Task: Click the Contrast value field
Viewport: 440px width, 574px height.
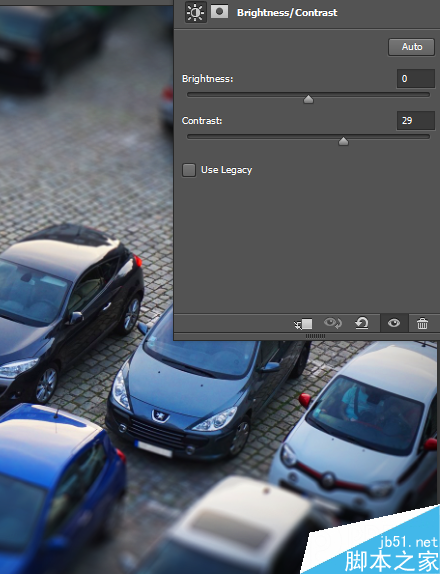Action: pyautogui.click(x=415, y=120)
